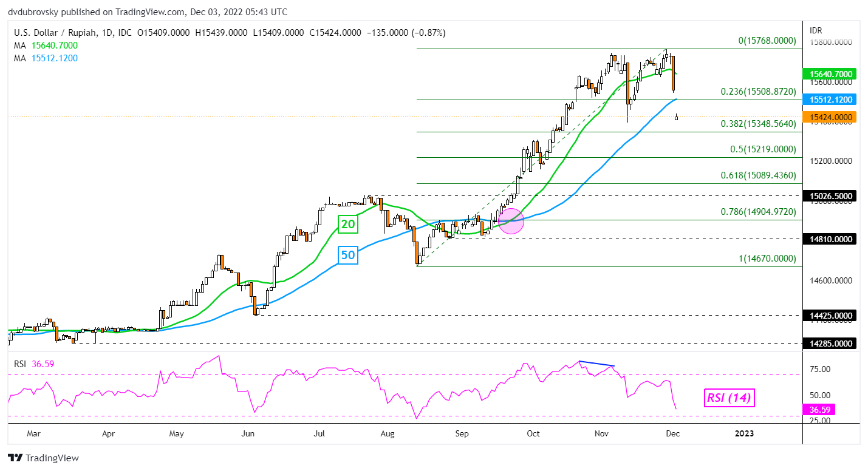Click the 'May' label on the time axis

[176, 434]
